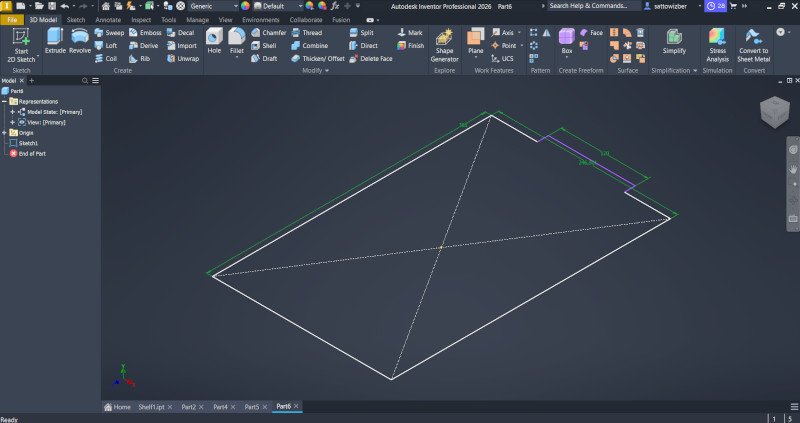Open the Shape Generator
This screenshot has height=423, width=800.
(x=444, y=45)
